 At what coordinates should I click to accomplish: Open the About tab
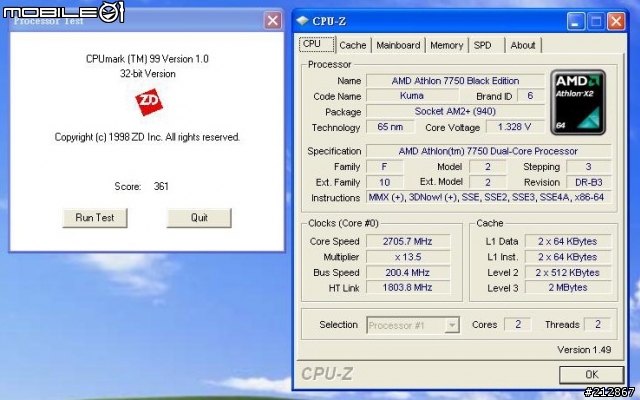[523, 45]
